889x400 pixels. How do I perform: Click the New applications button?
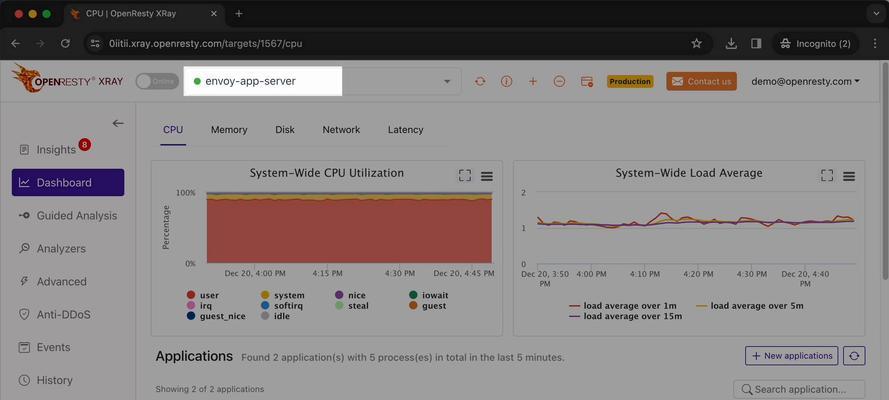point(791,356)
